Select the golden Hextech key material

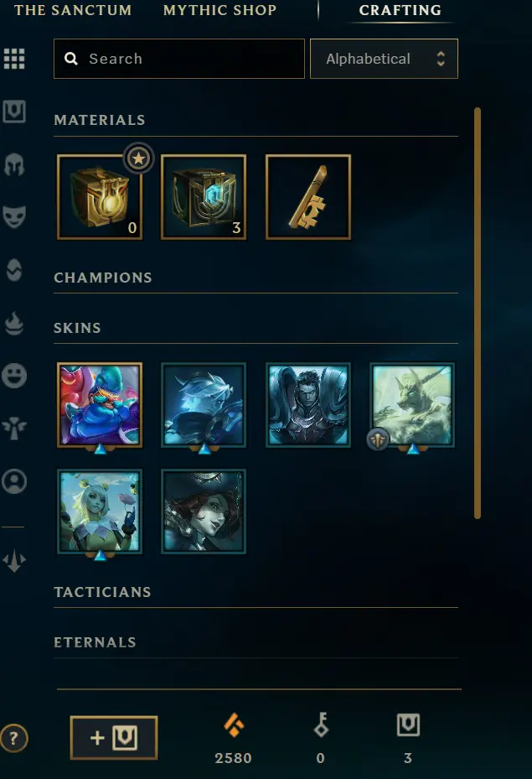tap(308, 197)
